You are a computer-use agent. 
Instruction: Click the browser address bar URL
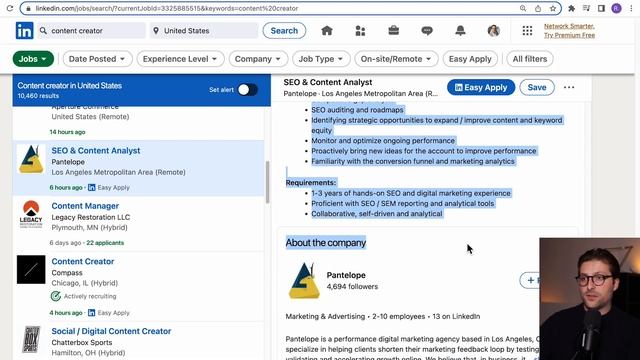click(167, 8)
